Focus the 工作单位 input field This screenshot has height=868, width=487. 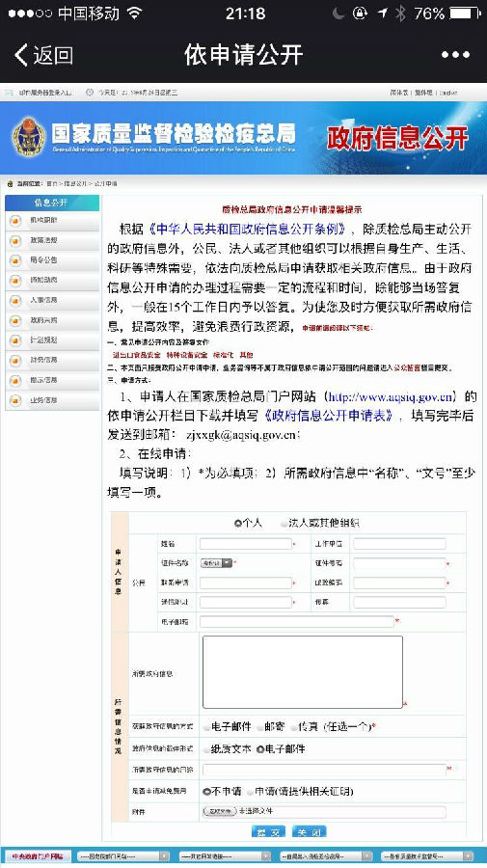click(x=399, y=544)
